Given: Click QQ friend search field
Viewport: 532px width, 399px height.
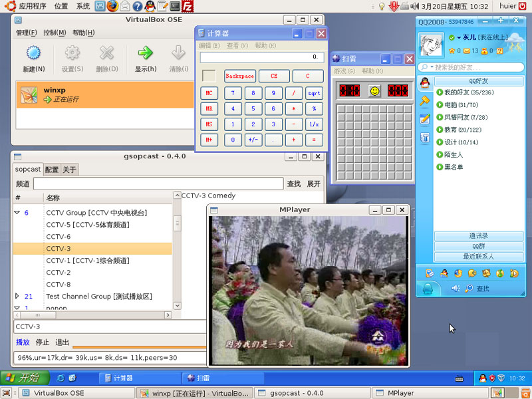Looking at the screenshot, I should pyautogui.click(x=471, y=67).
